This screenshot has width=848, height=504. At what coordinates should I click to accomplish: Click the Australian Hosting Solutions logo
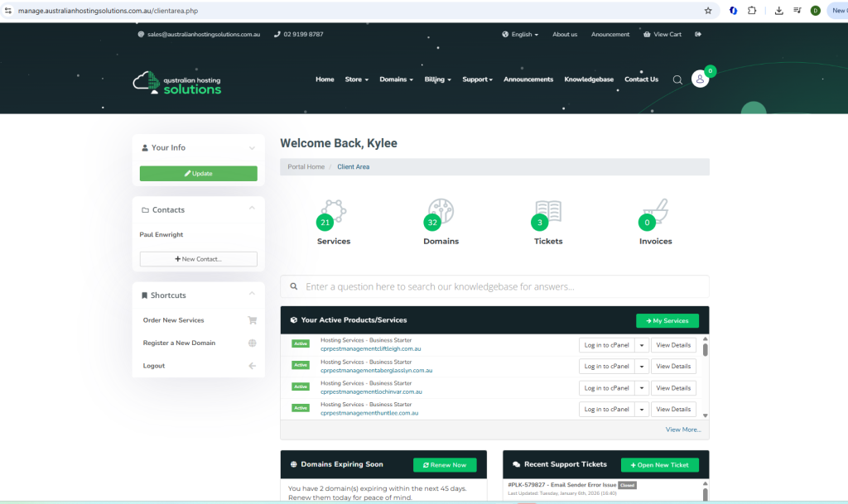click(x=177, y=83)
